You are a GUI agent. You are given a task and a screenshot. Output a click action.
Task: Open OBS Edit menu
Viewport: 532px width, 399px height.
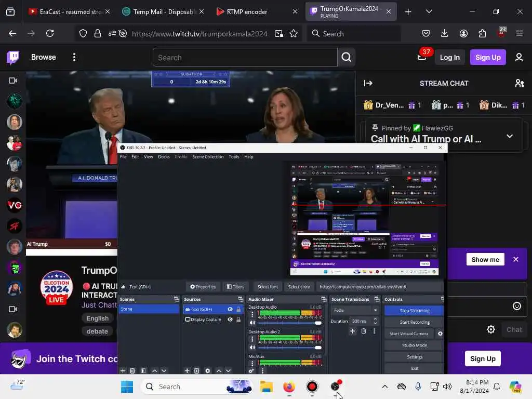pos(135,157)
